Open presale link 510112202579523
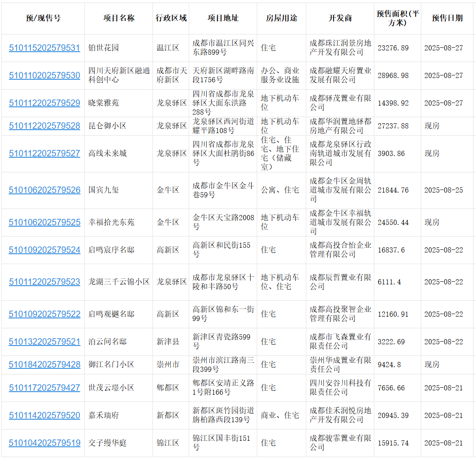Viewport: 476px width, 458px height. click(44, 282)
